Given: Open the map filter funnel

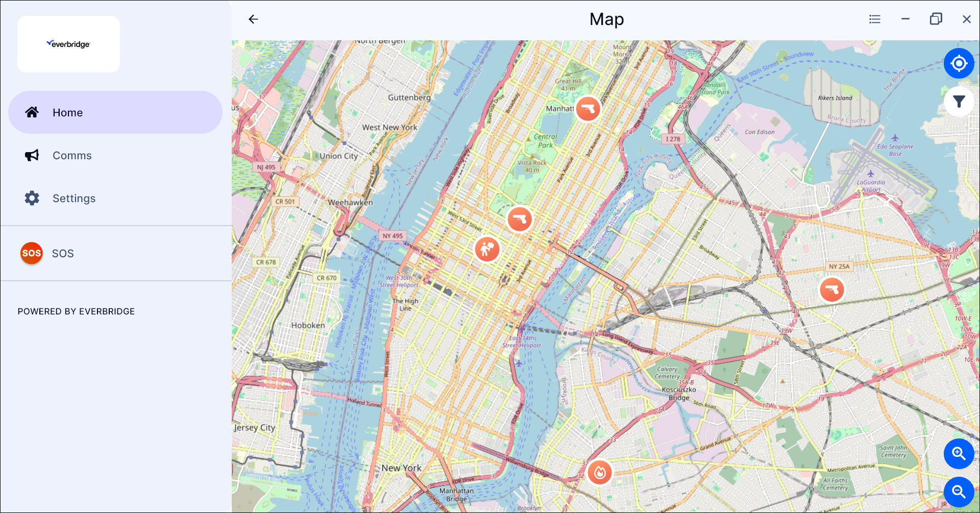Looking at the screenshot, I should 959,102.
